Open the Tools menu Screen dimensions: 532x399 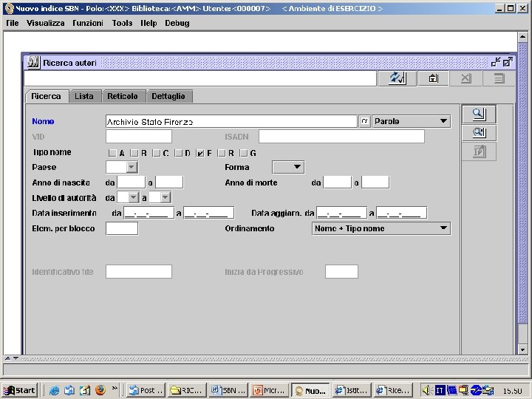tap(122, 23)
